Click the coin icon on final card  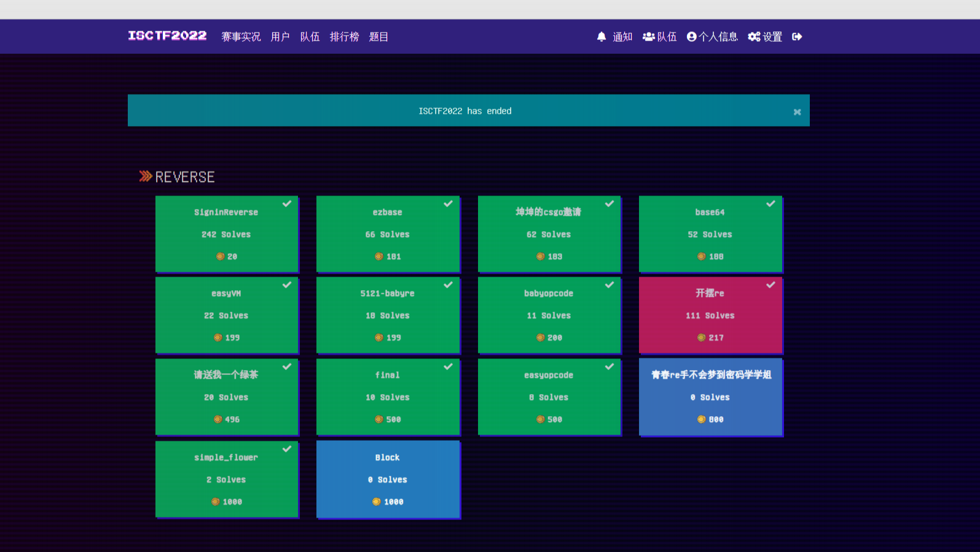click(378, 419)
